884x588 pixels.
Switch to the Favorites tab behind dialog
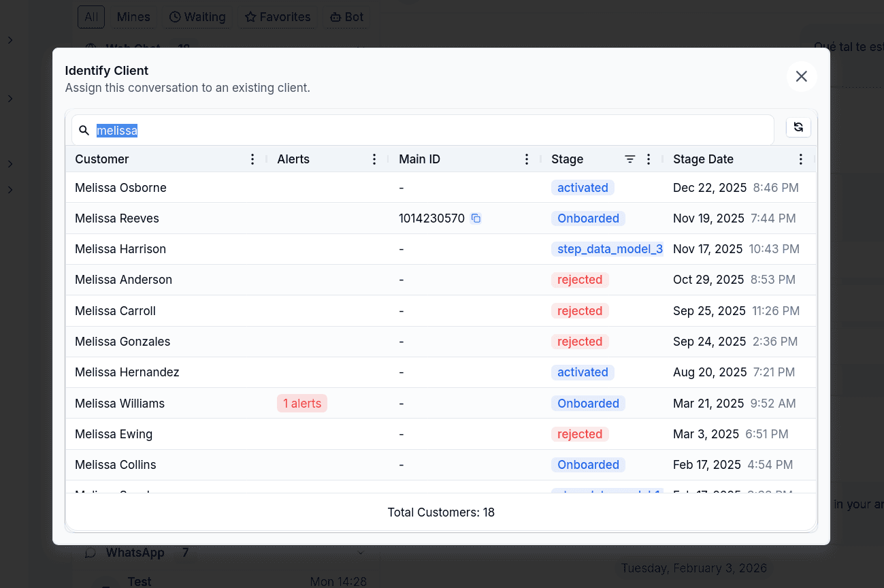tap(278, 17)
